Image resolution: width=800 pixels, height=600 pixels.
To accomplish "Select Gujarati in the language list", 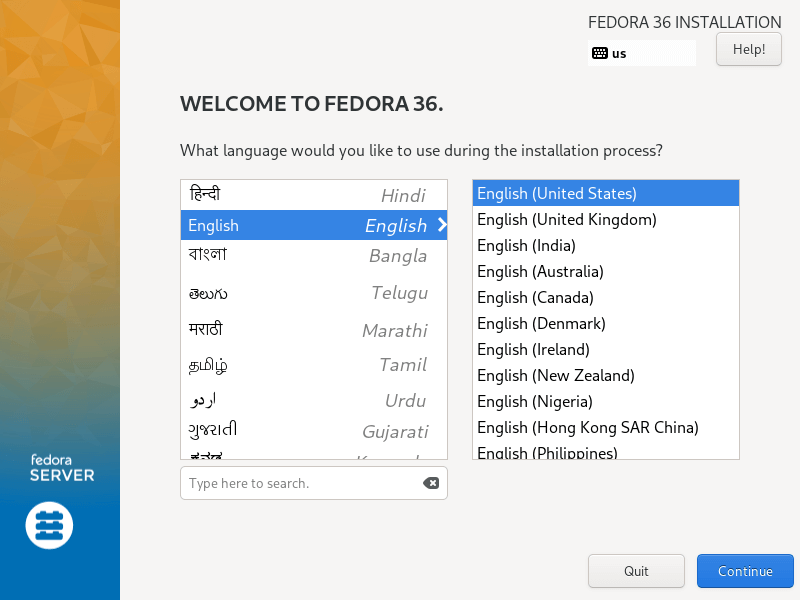I will (313, 431).
